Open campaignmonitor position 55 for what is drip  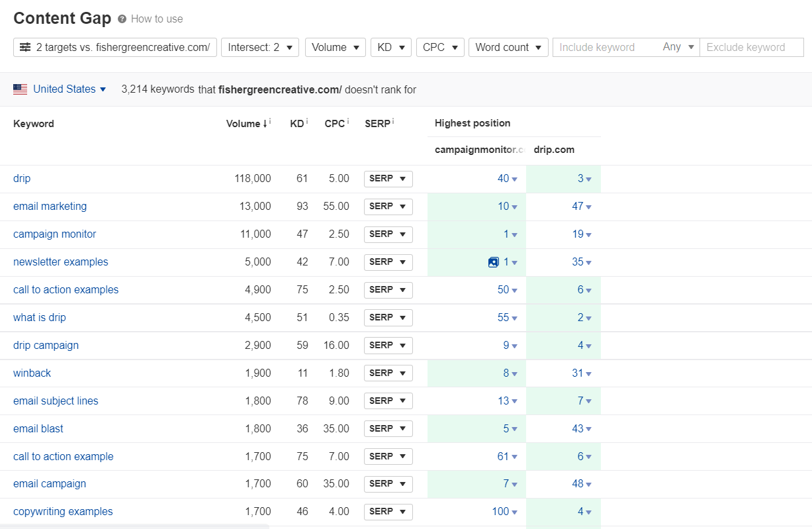click(x=507, y=318)
